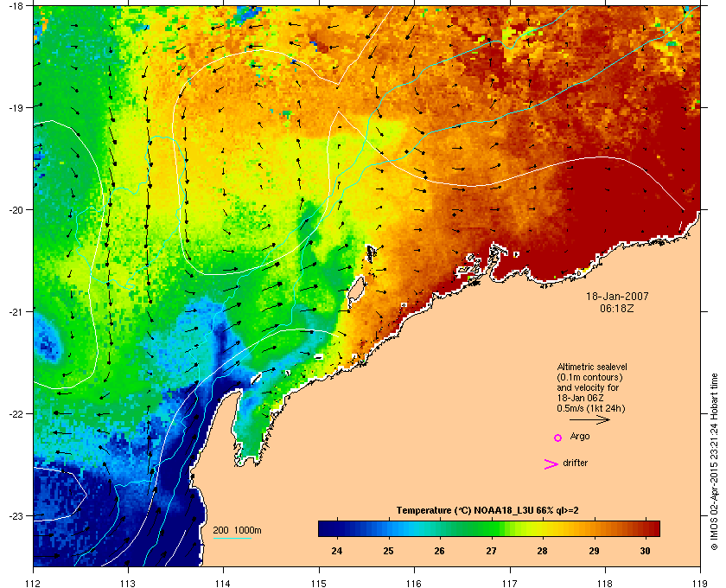Click the magenta drifter legend symbol
Screen dimensions: 726x588
[x=551, y=464]
